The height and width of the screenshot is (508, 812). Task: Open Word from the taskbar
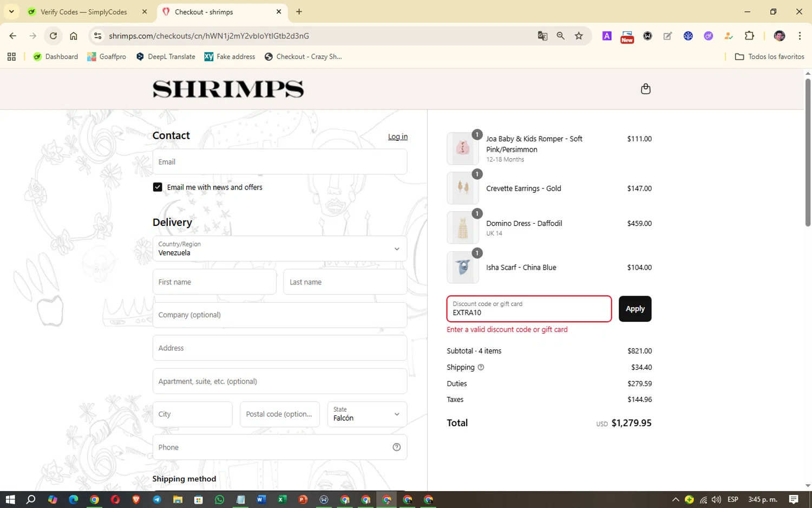[x=261, y=499]
